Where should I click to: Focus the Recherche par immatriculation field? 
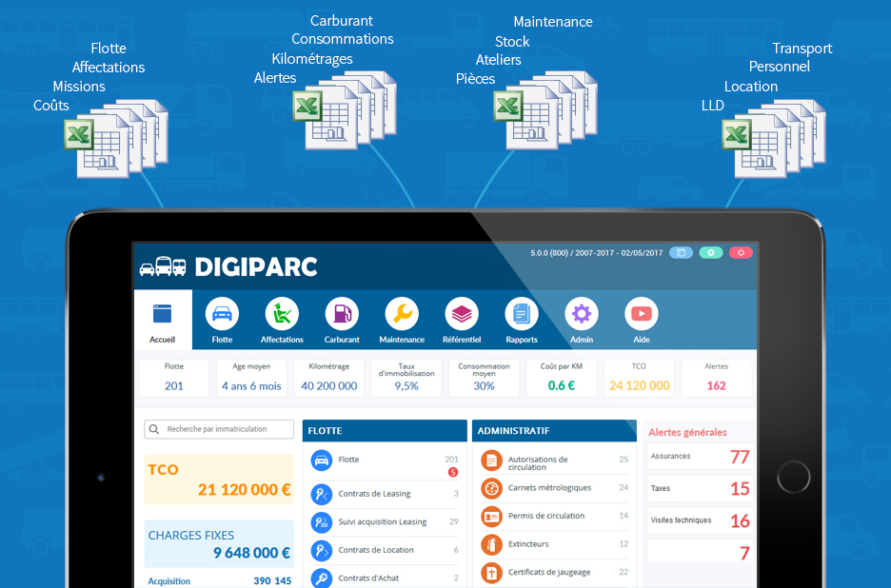[x=219, y=429]
